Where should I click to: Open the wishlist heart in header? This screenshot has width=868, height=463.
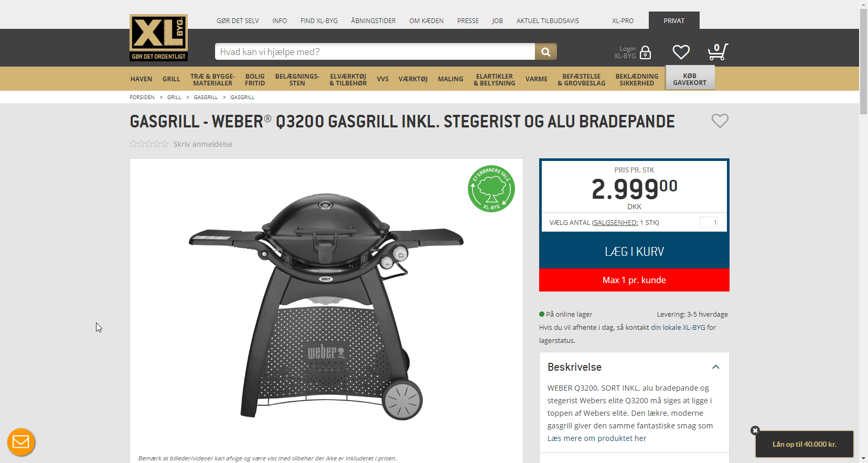pyautogui.click(x=681, y=52)
